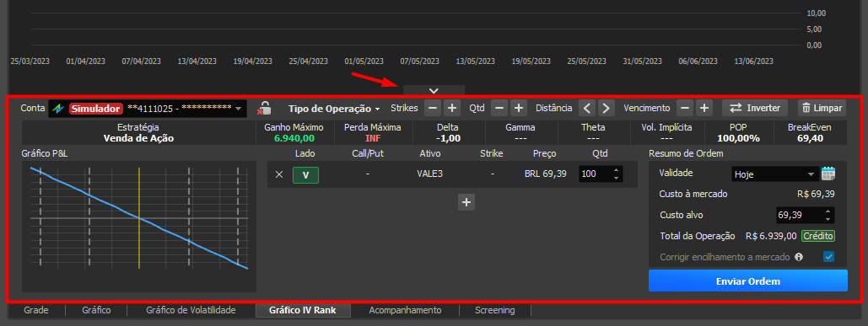Click the Enviar Ordem button

pyautogui.click(x=748, y=281)
